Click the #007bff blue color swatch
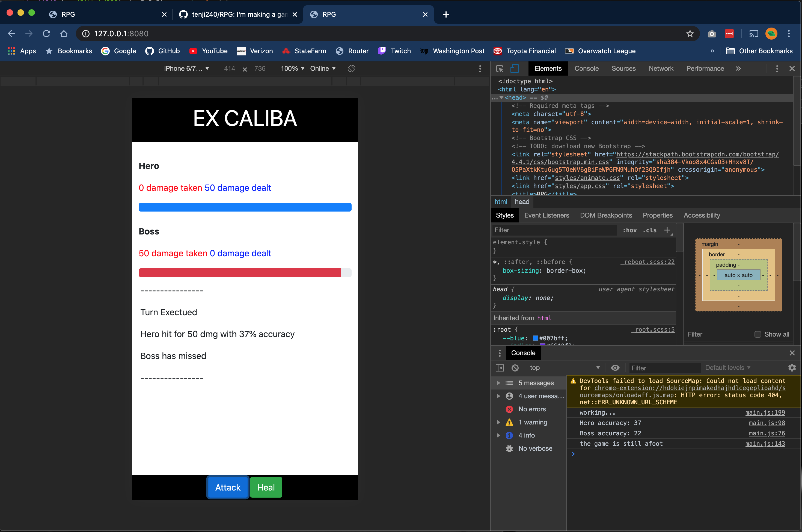 tap(535, 338)
